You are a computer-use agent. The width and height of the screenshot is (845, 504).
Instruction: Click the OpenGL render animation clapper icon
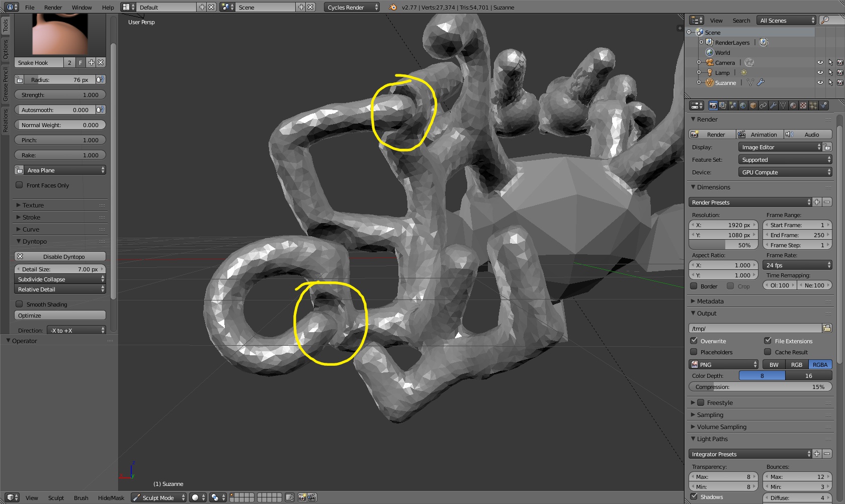point(312,497)
